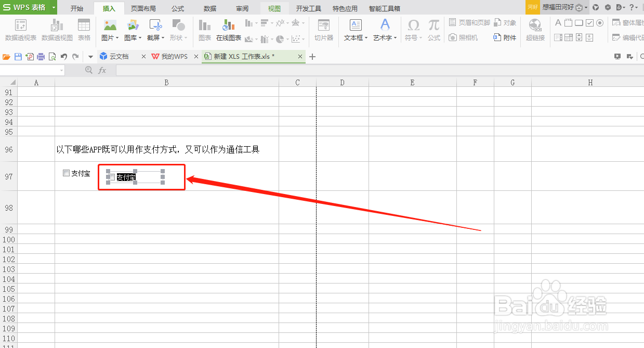
Task: Click the name box input field
Action: point(29,70)
